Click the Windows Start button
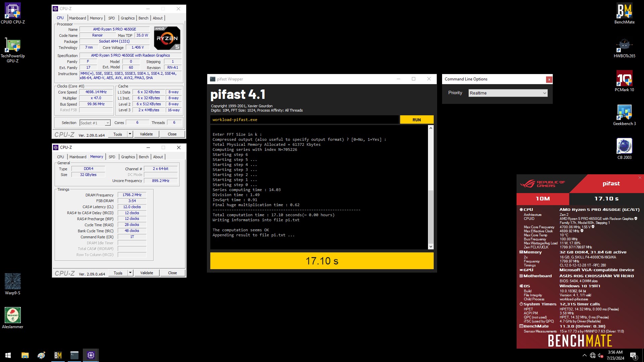Screen dimensions: 644x362 point(8,355)
